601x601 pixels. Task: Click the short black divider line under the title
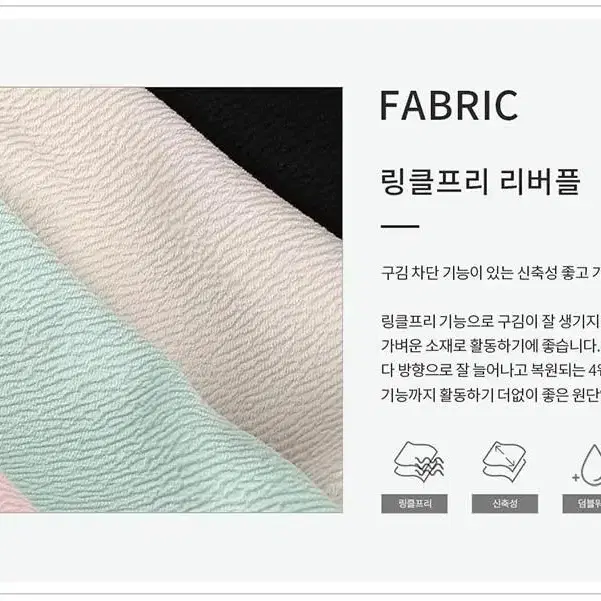[x=400, y=226]
